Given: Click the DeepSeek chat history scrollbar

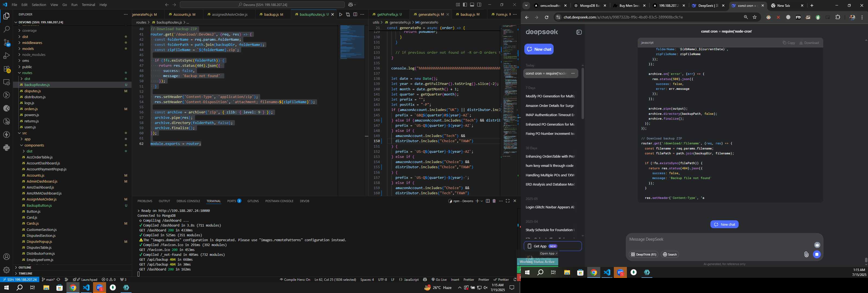Looking at the screenshot, I should (583, 93).
